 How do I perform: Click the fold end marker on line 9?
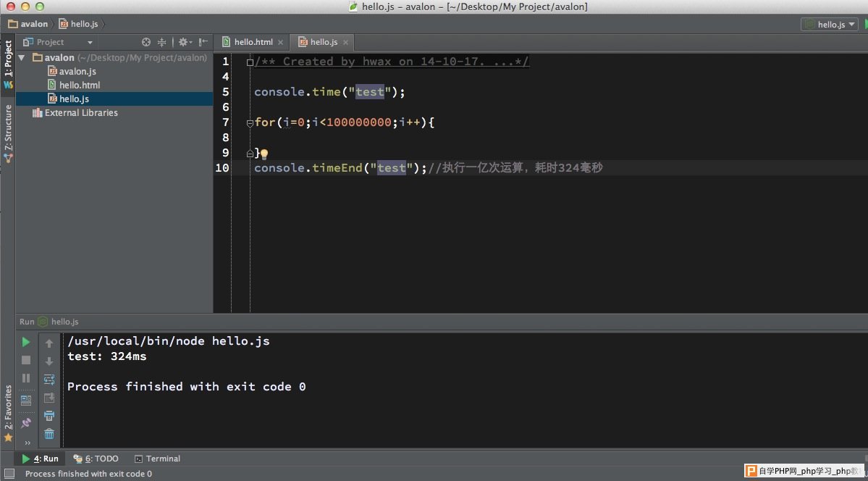pos(250,152)
